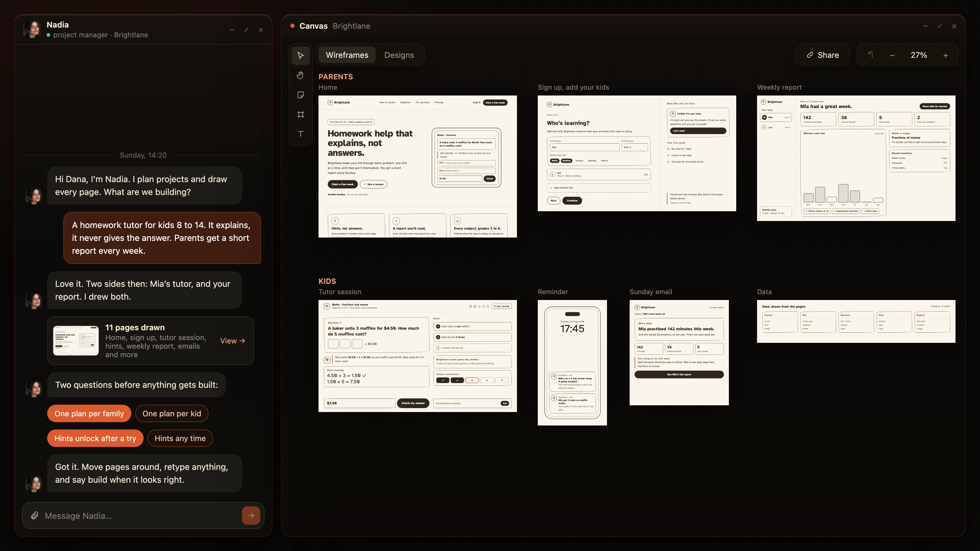This screenshot has height=551, width=980.
Task: Click the orange send arrow button
Action: coord(251,515)
